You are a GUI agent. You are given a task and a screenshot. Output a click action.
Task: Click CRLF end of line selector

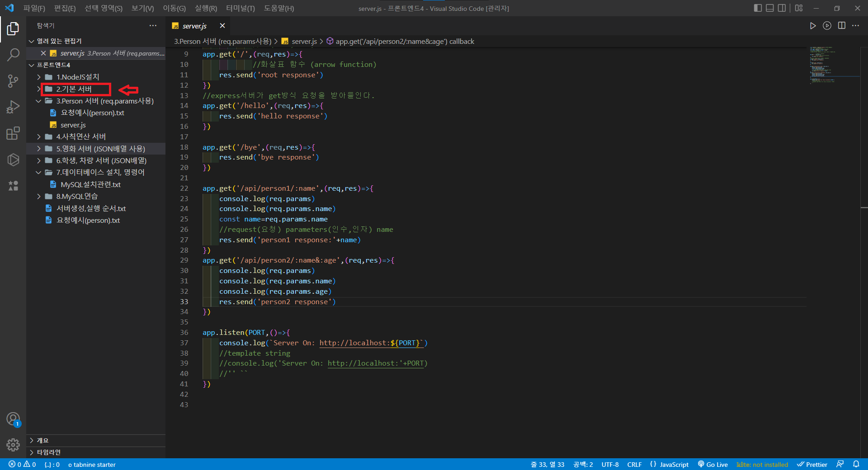(634, 465)
